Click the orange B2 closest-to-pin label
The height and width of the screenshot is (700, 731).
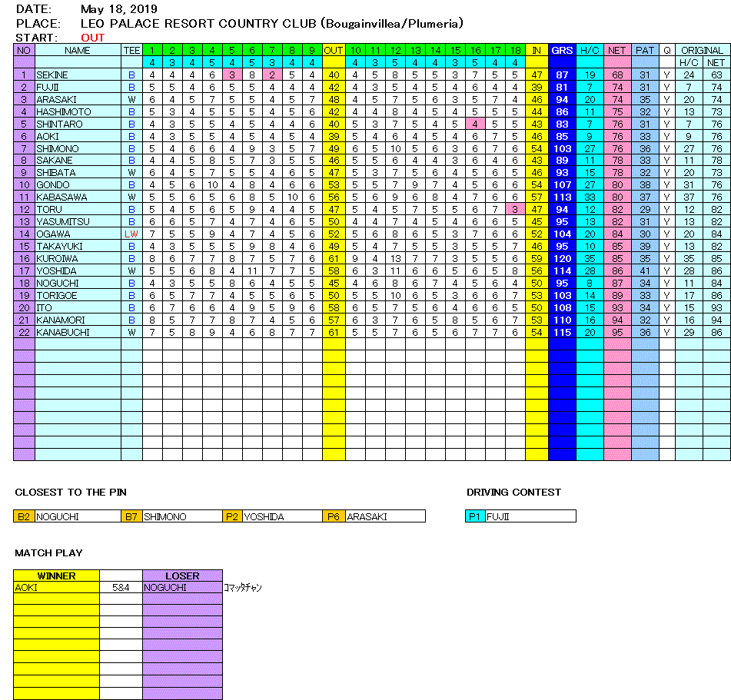click(x=25, y=517)
